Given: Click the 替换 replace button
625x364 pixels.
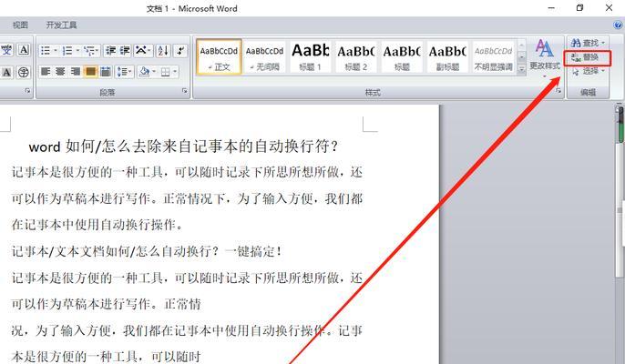Looking at the screenshot, I should pyautogui.click(x=587, y=57).
